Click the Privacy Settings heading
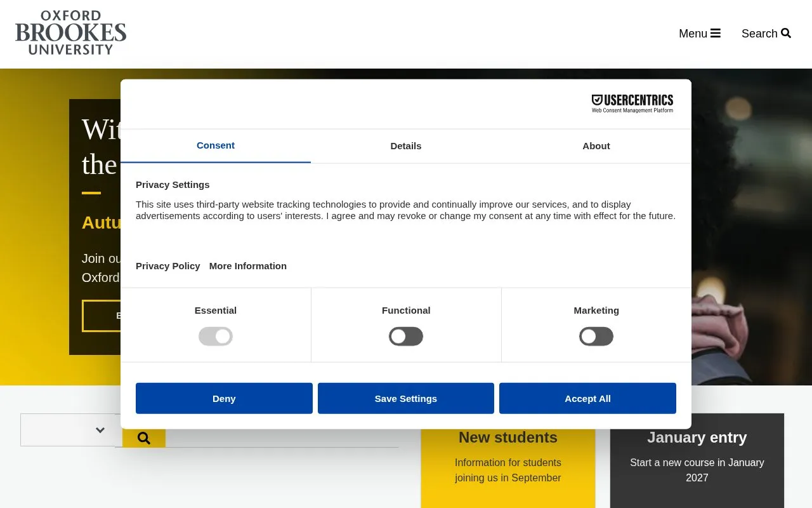812x508 pixels. (x=173, y=185)
